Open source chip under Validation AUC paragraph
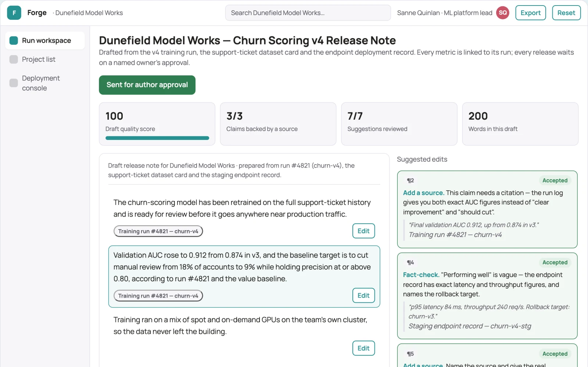This screenshot has width=588, height=367. pyautogui.click(x=158, y=296)
